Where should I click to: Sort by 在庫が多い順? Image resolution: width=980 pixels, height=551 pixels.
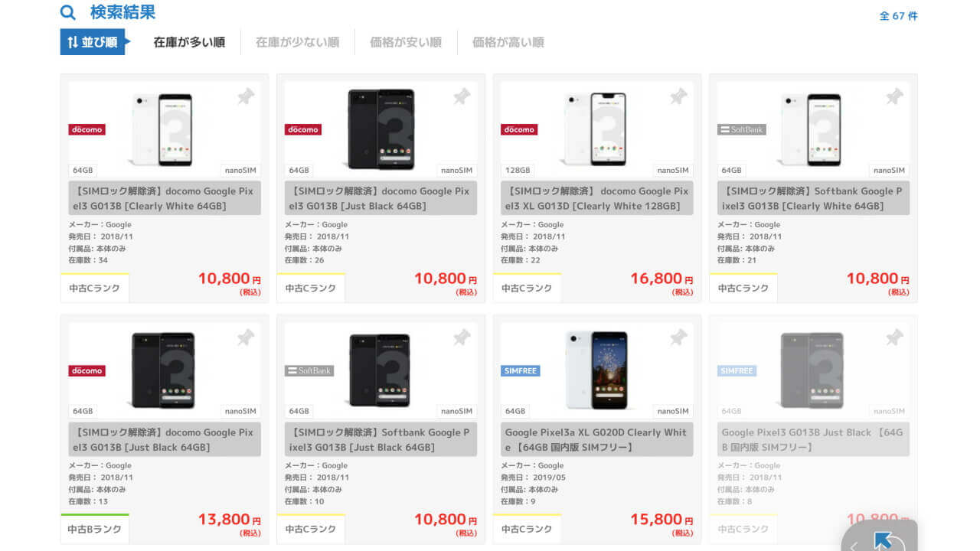click(189, 42)
